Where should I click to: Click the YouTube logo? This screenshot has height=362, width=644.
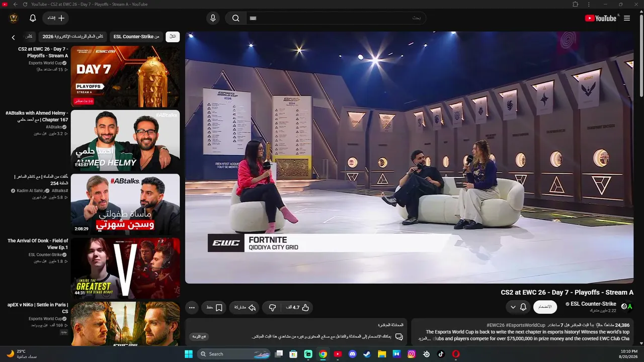[x=600, y=18]
